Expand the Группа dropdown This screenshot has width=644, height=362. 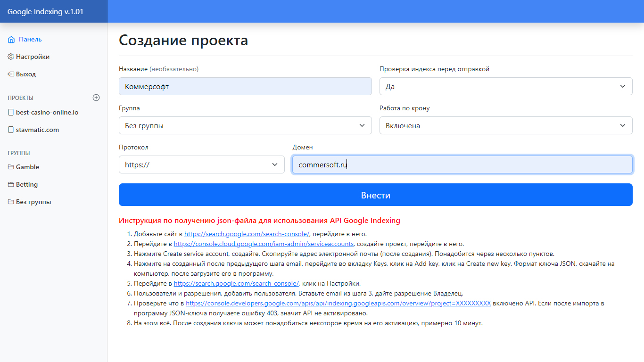(245, 125)
